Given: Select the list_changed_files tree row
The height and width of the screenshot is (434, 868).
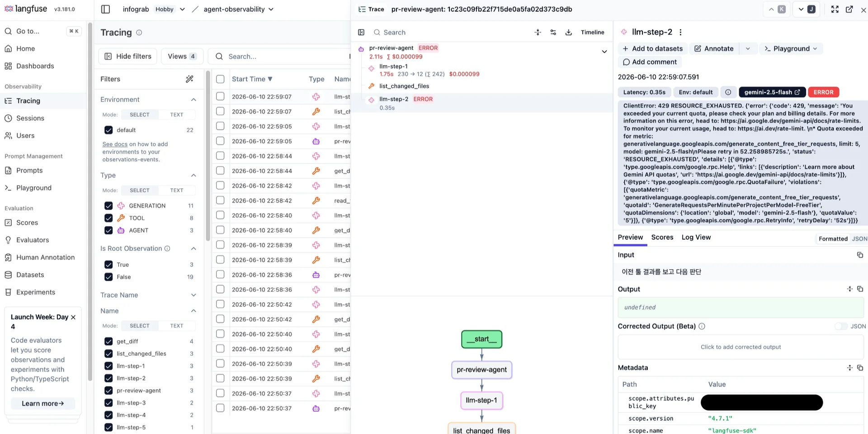Looking at the screenshot, I should 482,86.
